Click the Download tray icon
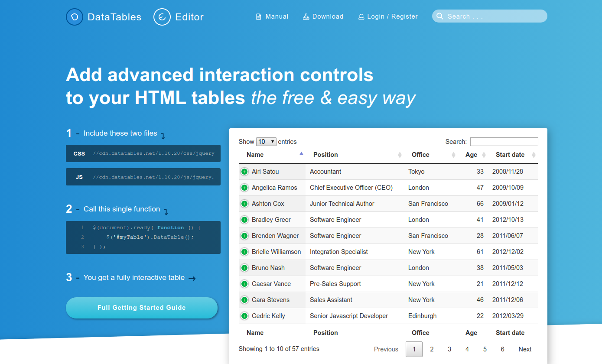The image size is (602, 364). tap(306, 17)
